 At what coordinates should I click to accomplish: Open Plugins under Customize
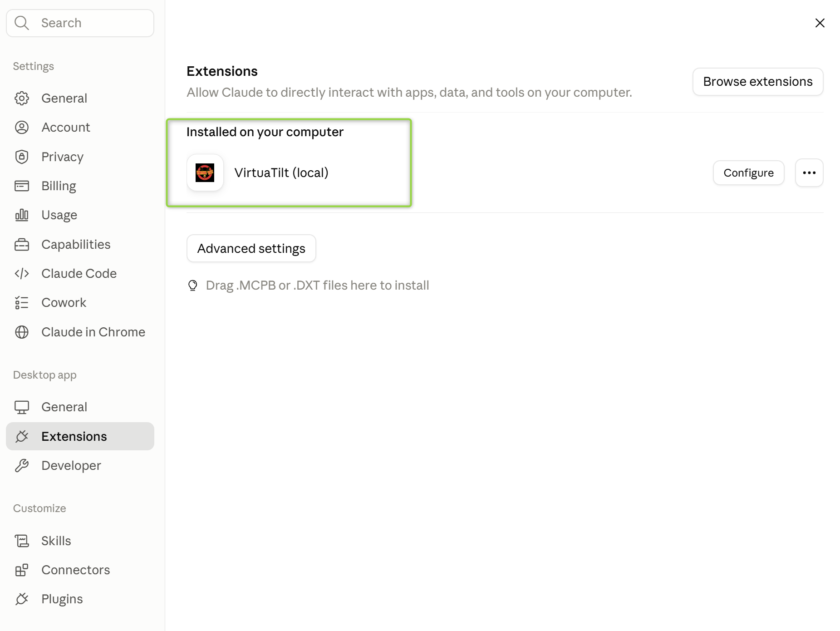(80, 599)
